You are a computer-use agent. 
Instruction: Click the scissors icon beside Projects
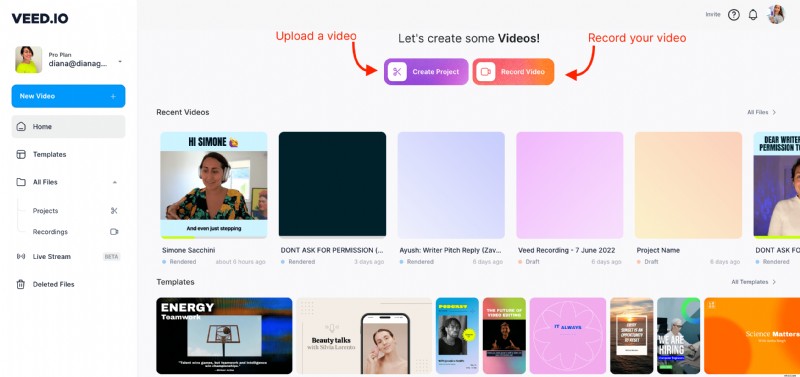click(x=114, y=211)
